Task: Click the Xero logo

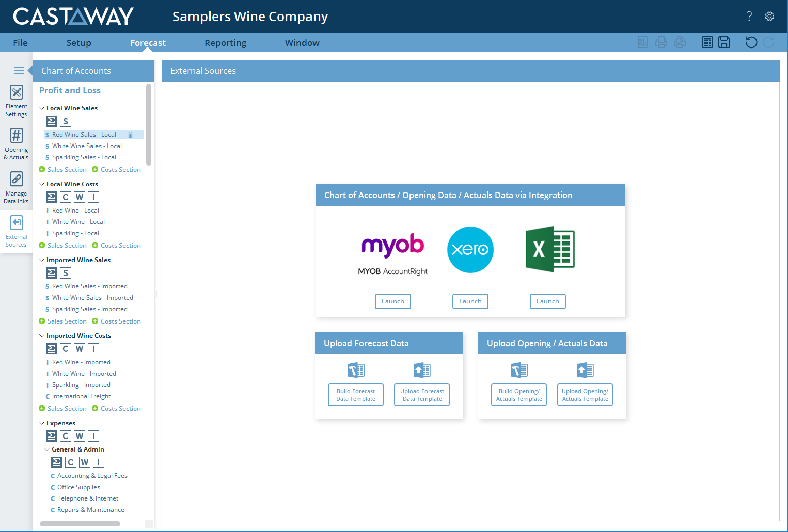Action: 470,250
